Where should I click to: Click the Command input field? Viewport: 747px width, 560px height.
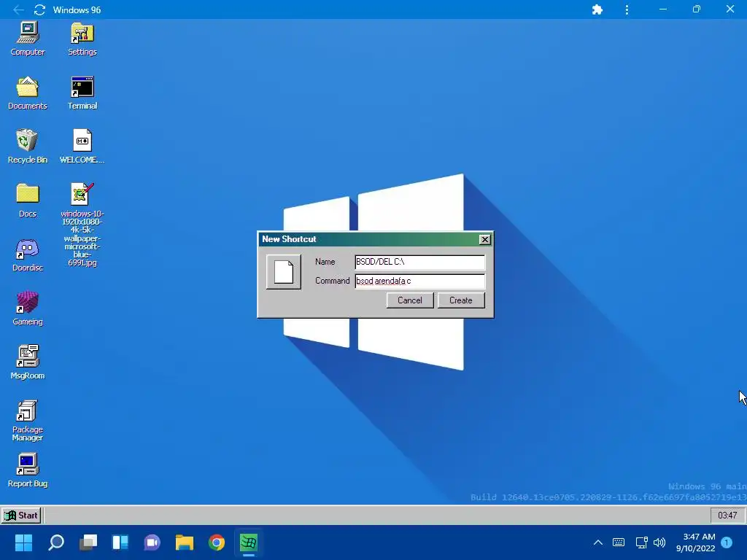pos(419,281)
